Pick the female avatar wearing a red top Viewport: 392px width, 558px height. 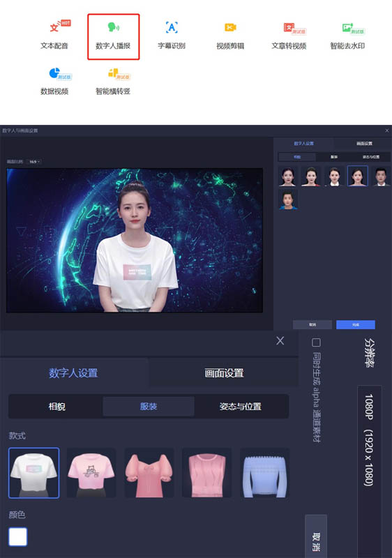[x=311, y=176]
